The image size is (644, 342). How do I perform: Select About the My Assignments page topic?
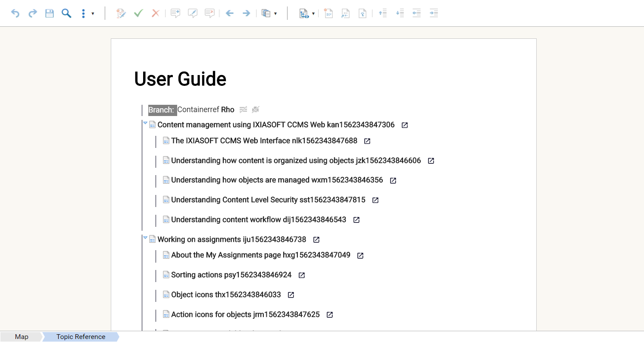pyautogui.click(x=261, y=255)
